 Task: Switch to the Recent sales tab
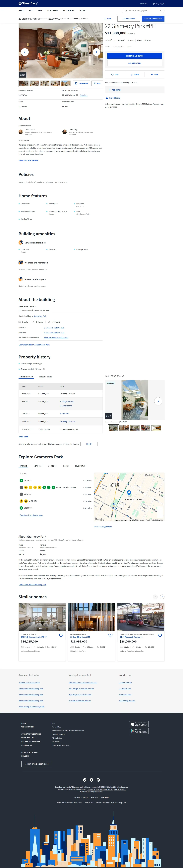[x=45, y=377]
